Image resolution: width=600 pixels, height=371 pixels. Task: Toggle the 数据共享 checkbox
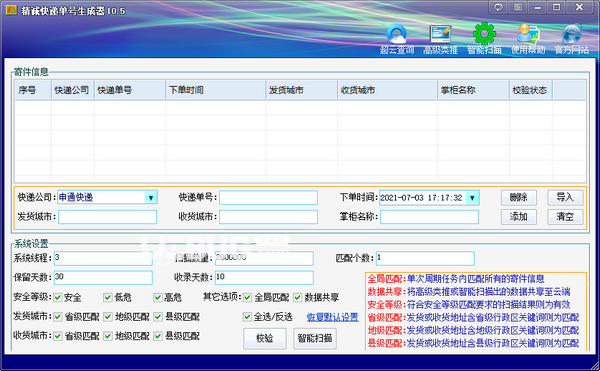(x=298, y=297)
